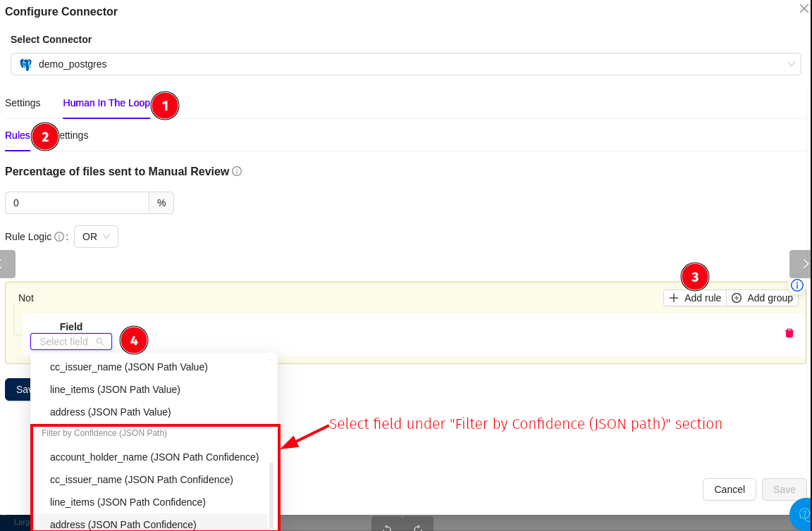
Task: Toggle the Not option in rule group
Action: 26,298
